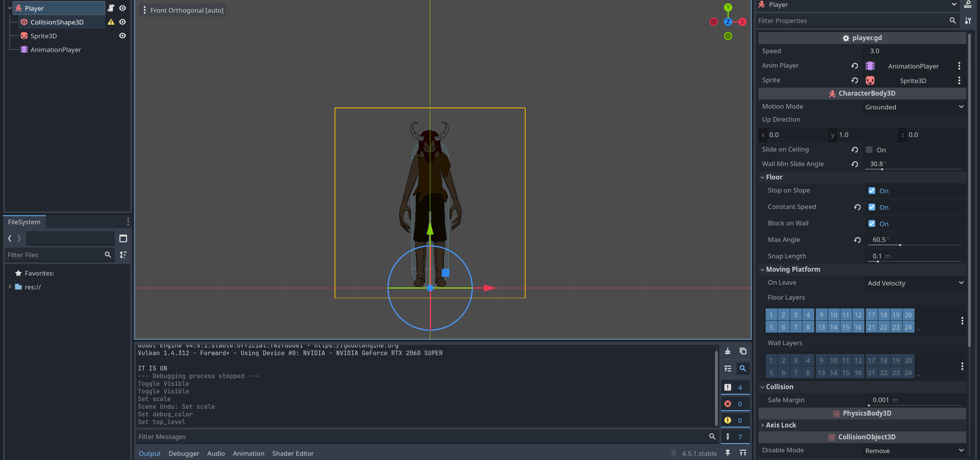Toggle error messages filter in output
Image resolution: width=980 pixels, height=460 pixels.
click(735, 404)
